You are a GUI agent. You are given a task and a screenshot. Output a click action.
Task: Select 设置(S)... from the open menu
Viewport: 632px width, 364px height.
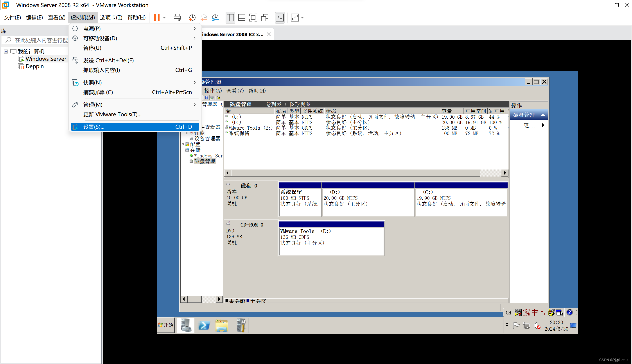[x=94, y=127]
